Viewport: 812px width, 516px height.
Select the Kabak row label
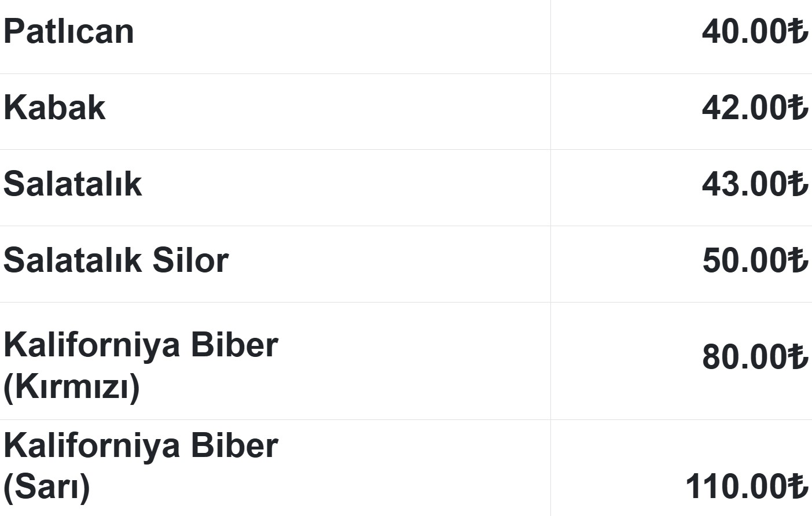(x=55, y=108)
